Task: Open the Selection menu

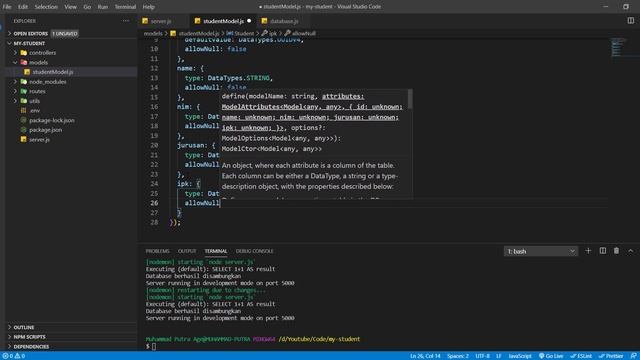Action: [46, 7]
